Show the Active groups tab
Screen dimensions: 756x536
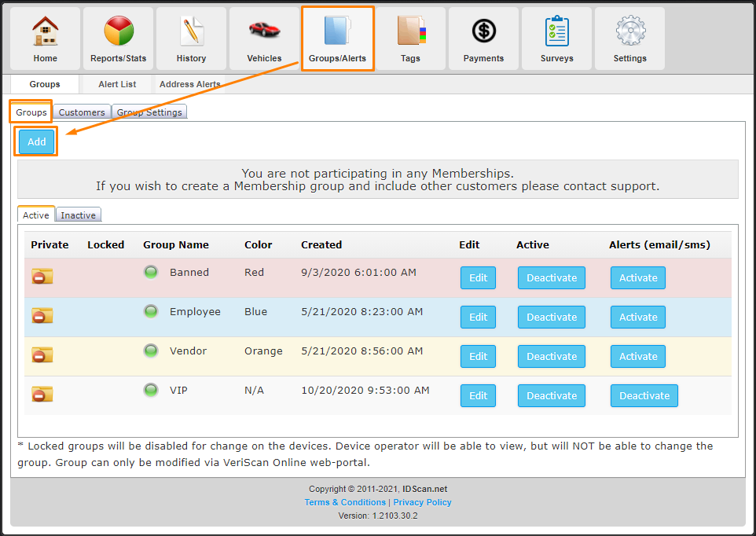pyautogui.click(x=36, y=215)
